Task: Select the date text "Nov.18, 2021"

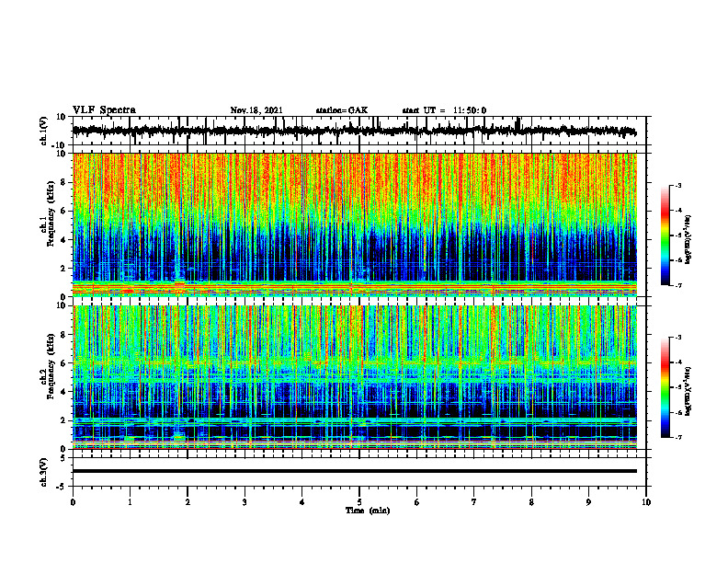Action: coord(256,110)
